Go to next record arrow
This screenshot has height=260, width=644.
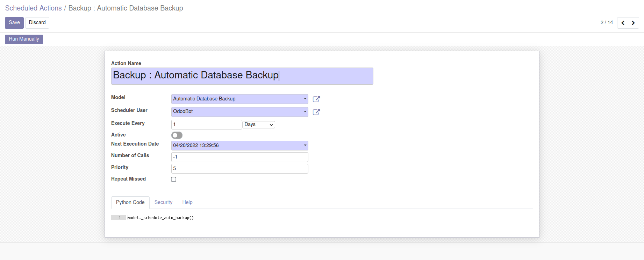633,23
